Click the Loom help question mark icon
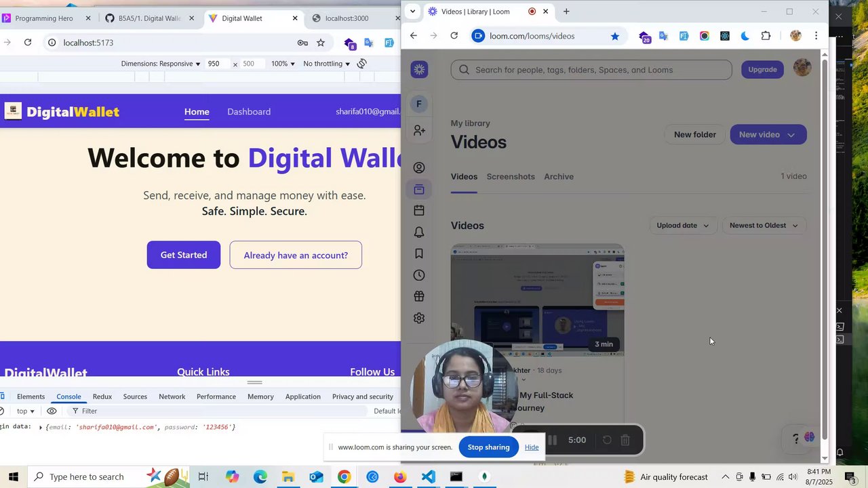The image size is (868, 488). tap(796, 439)
